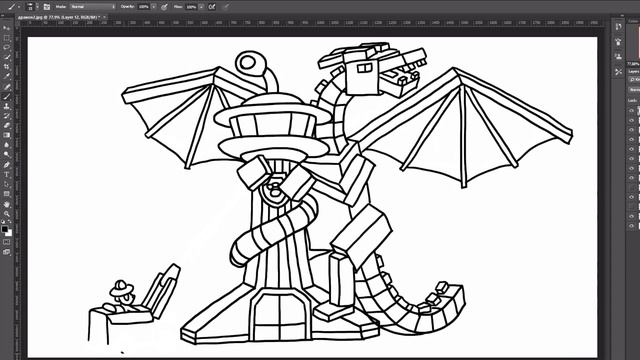
Task: Hide the bottom-most layer via its eye
Action: coord(632,226)
